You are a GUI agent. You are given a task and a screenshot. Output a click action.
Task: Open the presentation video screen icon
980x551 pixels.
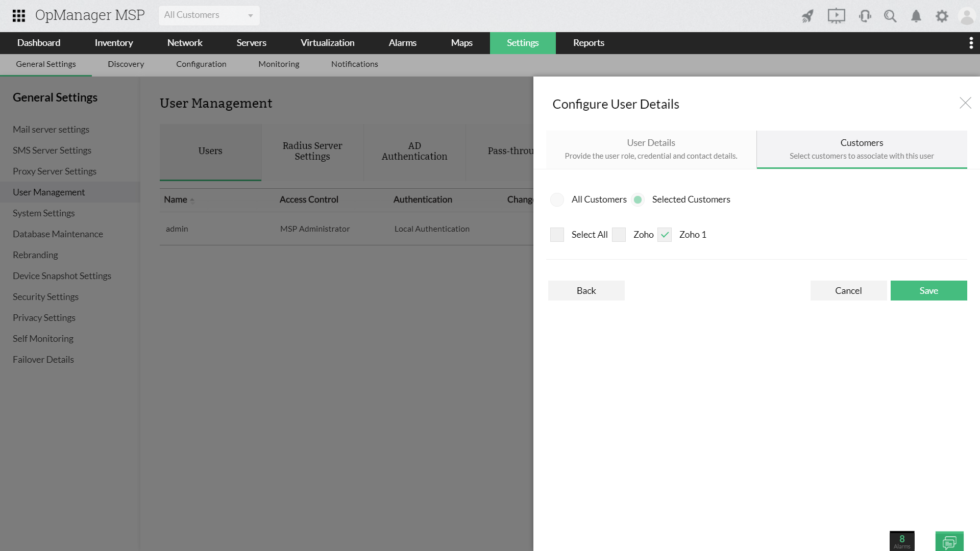click(836, 16)
